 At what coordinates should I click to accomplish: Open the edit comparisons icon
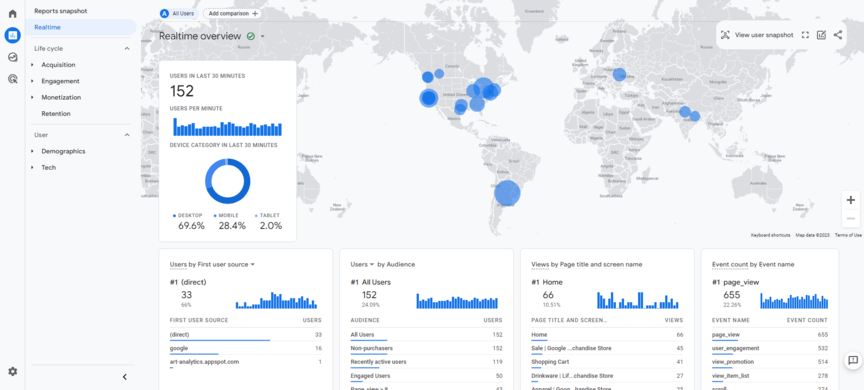(x=821, y=35)
